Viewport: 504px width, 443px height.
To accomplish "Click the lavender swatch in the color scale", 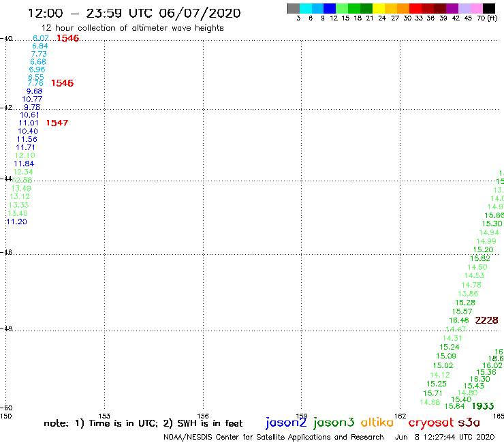I will point(464,8).
